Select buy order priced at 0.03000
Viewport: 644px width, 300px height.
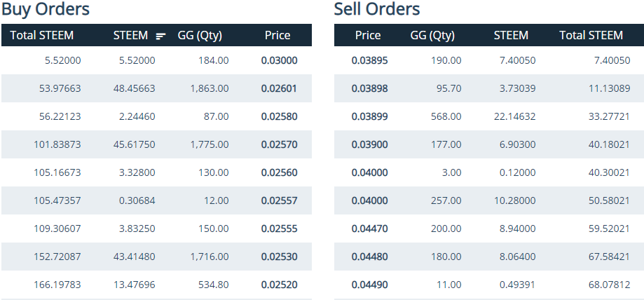tap(279, 61)
